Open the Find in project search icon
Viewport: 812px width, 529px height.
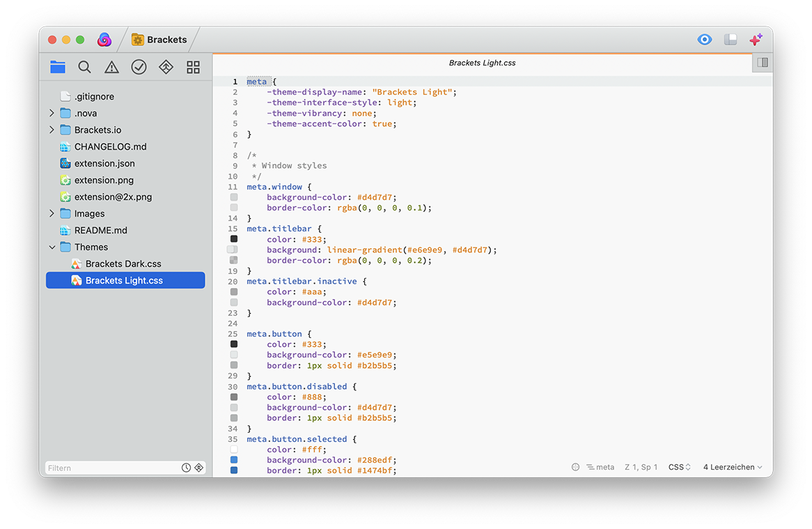click(84, 67)
